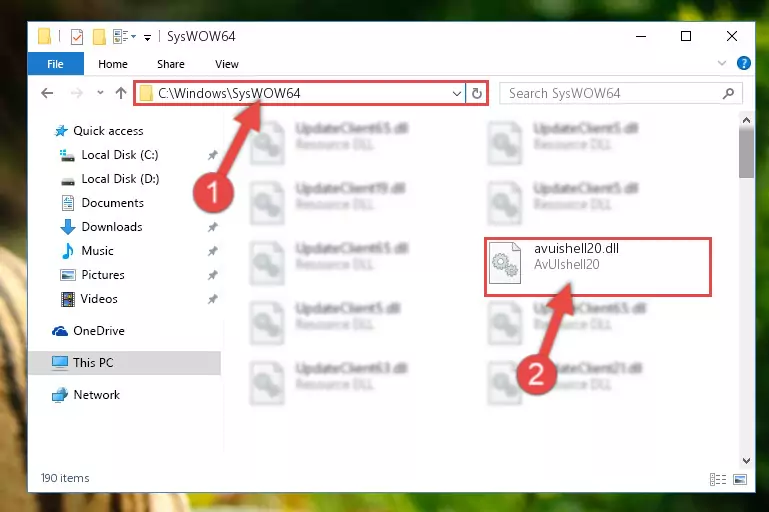Viewport: 769px width, 512px height.
Task: Click scrollbar up arrow in file list
Action: 746,120
